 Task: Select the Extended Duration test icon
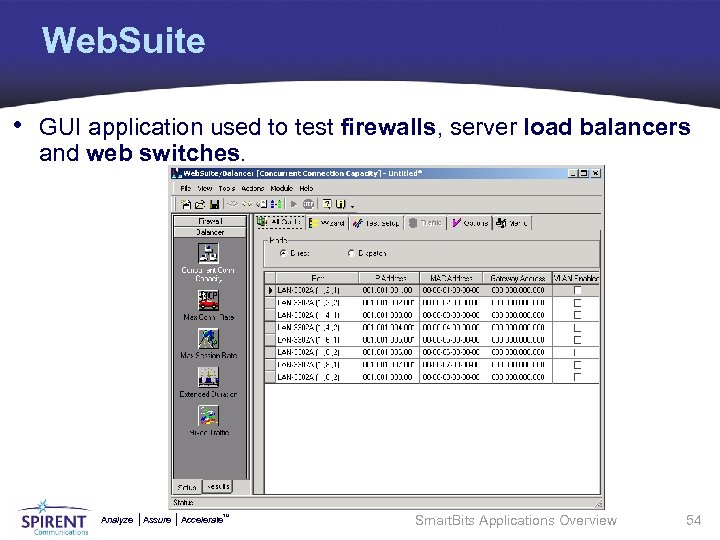[x=208, y=377]
